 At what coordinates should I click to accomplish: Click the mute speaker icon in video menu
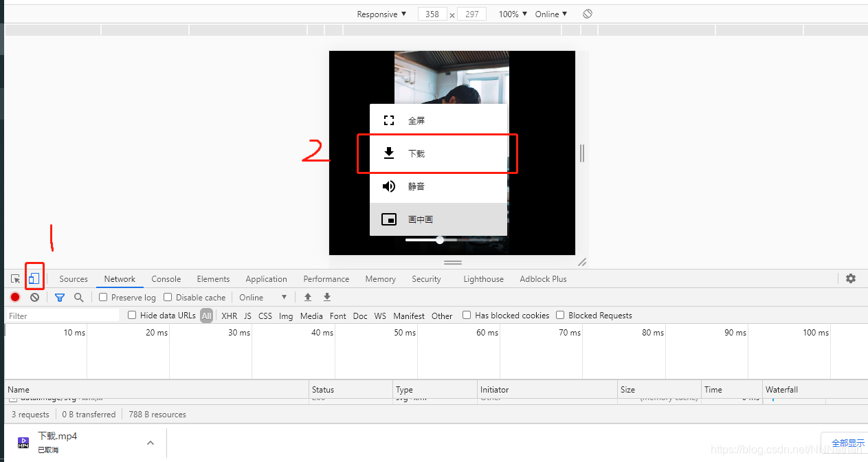coord(389,186)
